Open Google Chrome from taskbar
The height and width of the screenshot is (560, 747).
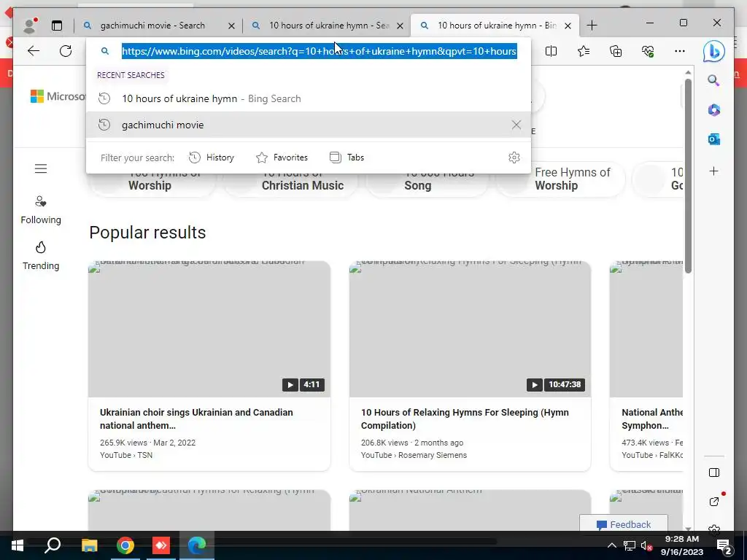coord(125,545)
